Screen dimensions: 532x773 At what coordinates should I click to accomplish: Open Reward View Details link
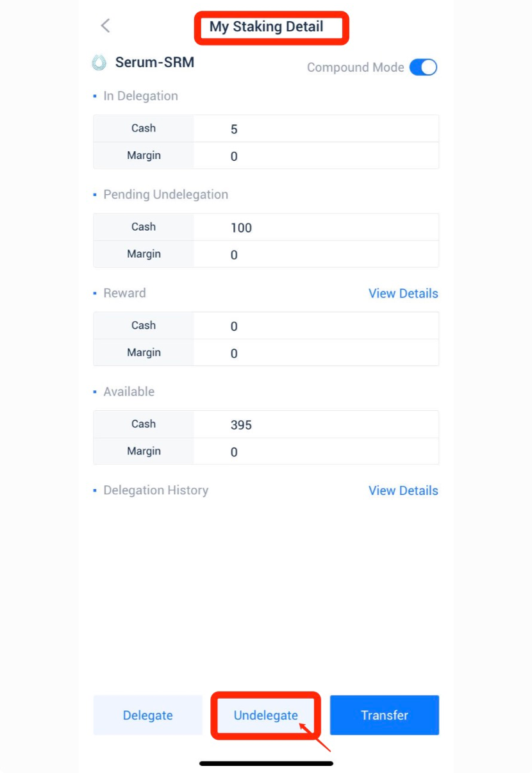click(403, 294)
